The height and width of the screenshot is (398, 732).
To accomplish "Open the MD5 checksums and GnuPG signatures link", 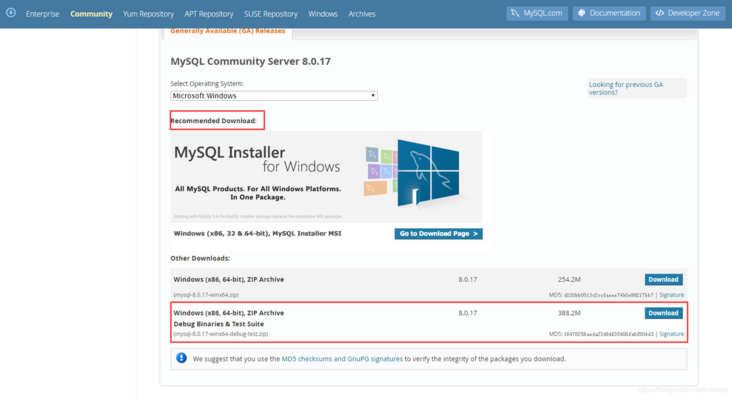I will point(342,359).
